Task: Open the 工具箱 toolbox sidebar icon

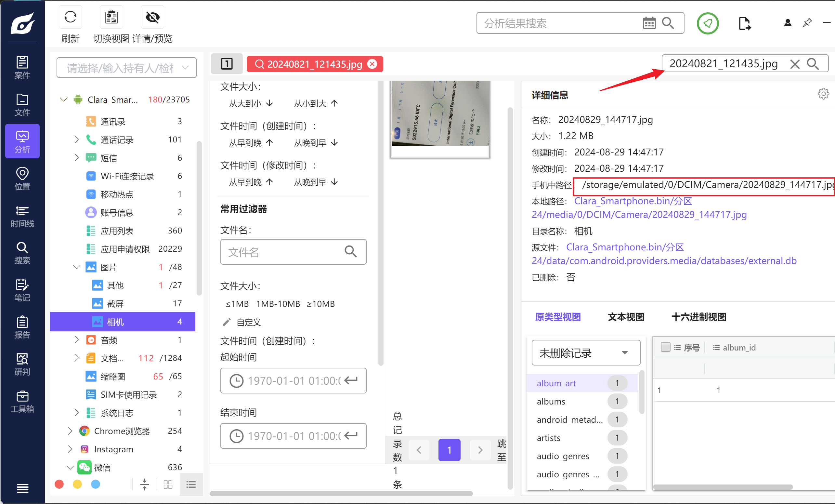Action: (x=22, y=401)
